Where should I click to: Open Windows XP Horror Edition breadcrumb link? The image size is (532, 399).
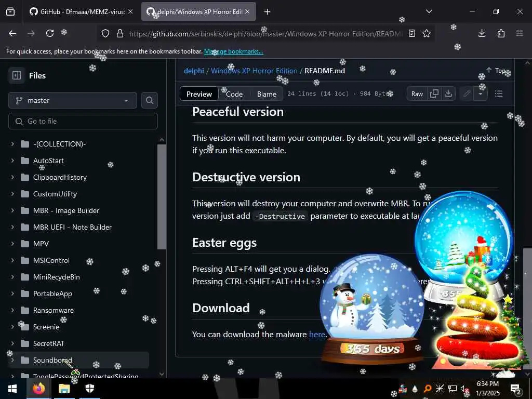[x=254, y=71]
